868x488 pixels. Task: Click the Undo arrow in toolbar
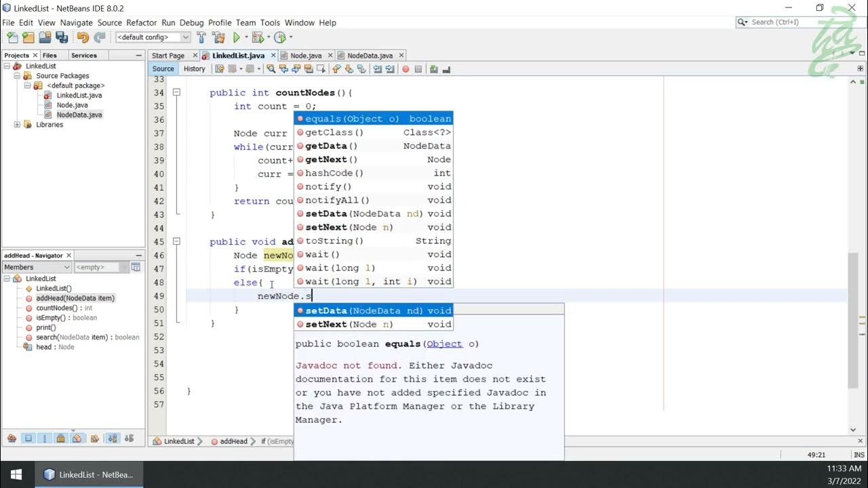tap(83, 37)
